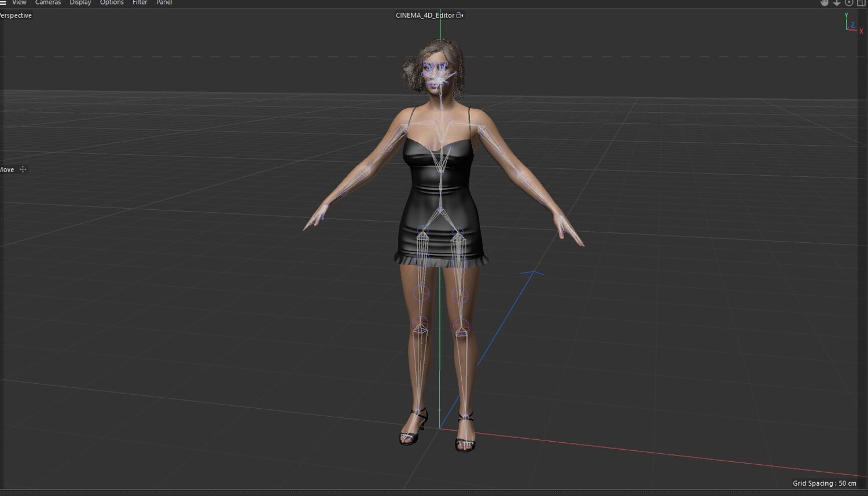Image resolution: width=868 pixels, height=496 pixels.
Task: Toggle the viewport layout maximize icon
Action: pyautogui.click(x=861, y=3)
